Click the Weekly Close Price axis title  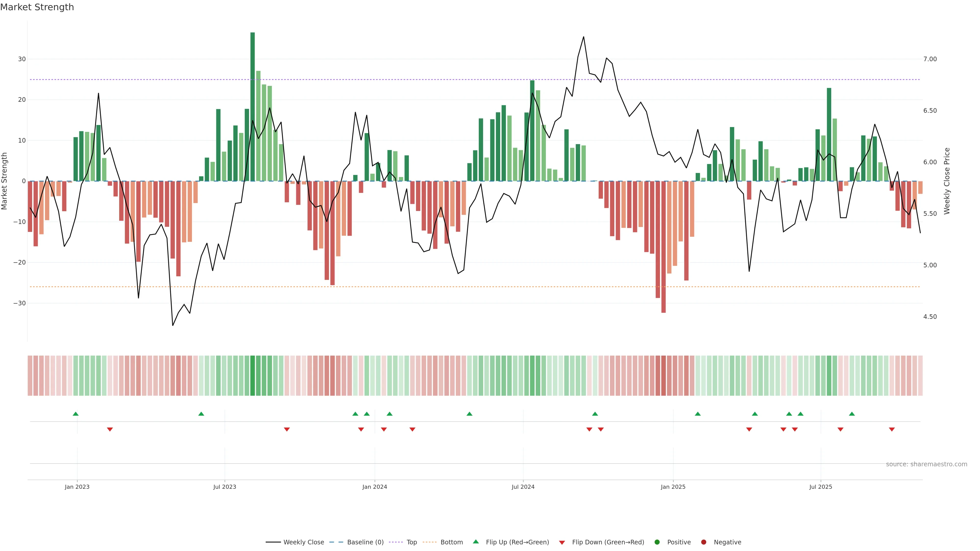[x=947, y=181]
